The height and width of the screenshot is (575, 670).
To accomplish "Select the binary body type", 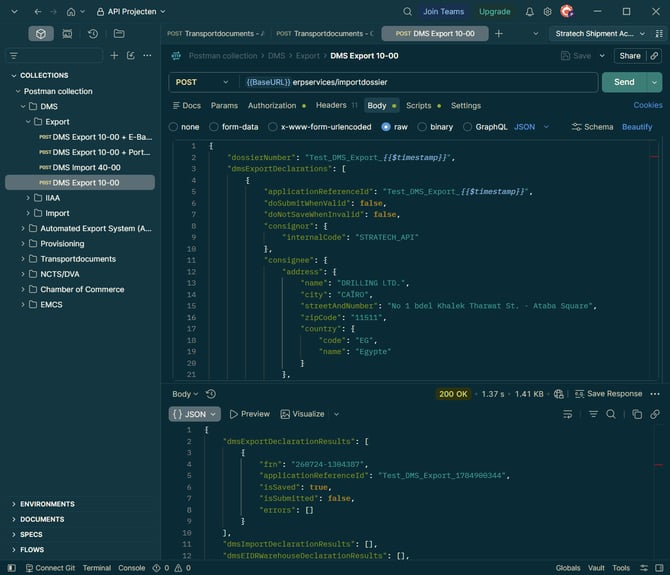I will tap(422, 127).
